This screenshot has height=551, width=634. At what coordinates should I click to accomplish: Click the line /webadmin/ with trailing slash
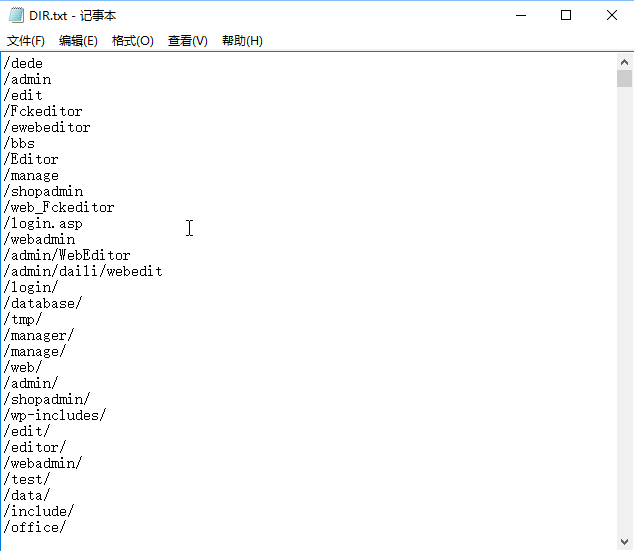point(43,464)
